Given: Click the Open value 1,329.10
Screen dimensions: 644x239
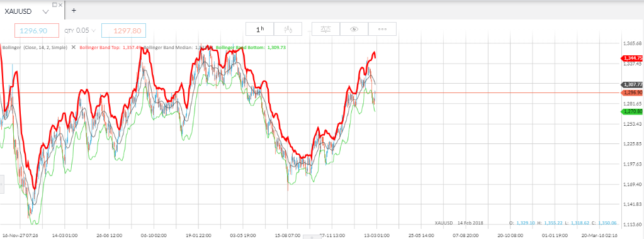Looking at the screenshot, I should pos(525,223).
